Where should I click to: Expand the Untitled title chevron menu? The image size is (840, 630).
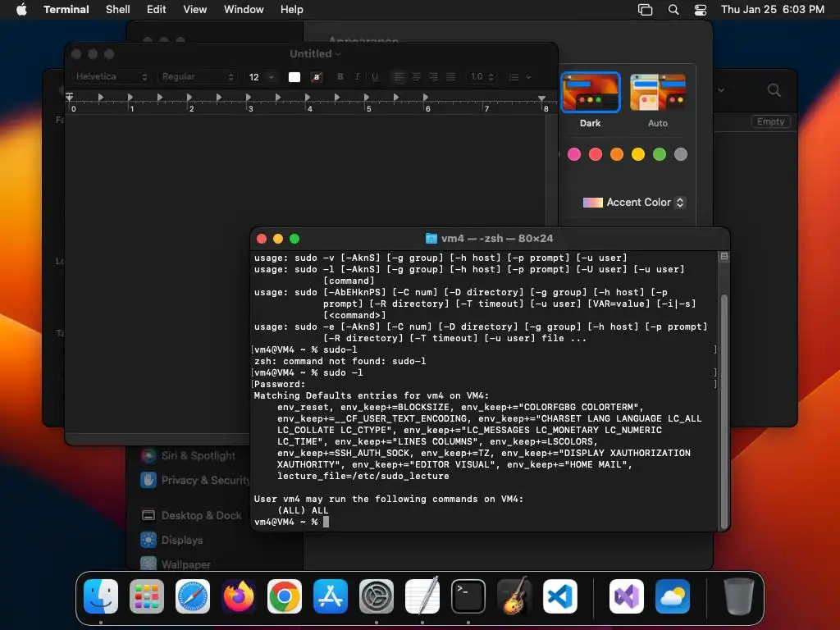pyautogui.click(x=338, y=54)
